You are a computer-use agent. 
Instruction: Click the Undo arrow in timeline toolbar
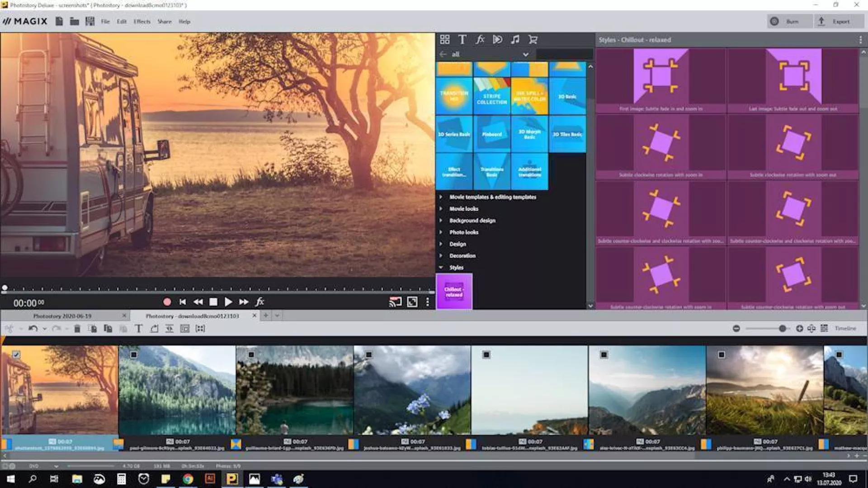[x=33, y=329]
